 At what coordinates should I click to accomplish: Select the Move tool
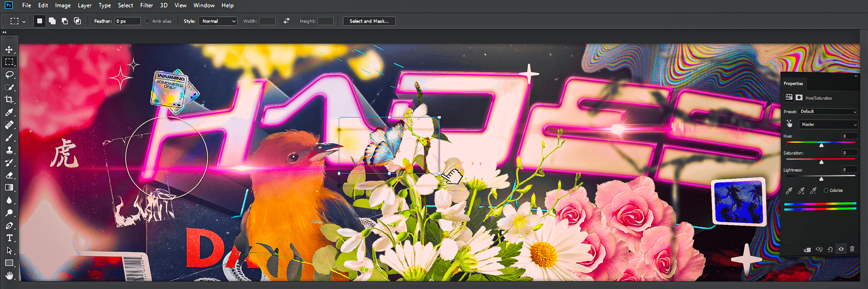[9, 50]
